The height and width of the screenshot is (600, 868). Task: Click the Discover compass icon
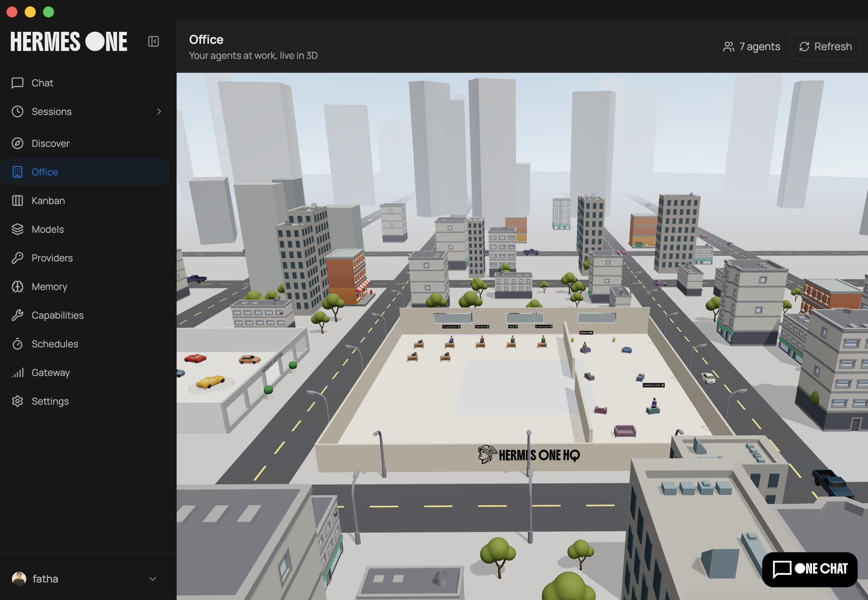pyautogui.click(x=18, y=143)
